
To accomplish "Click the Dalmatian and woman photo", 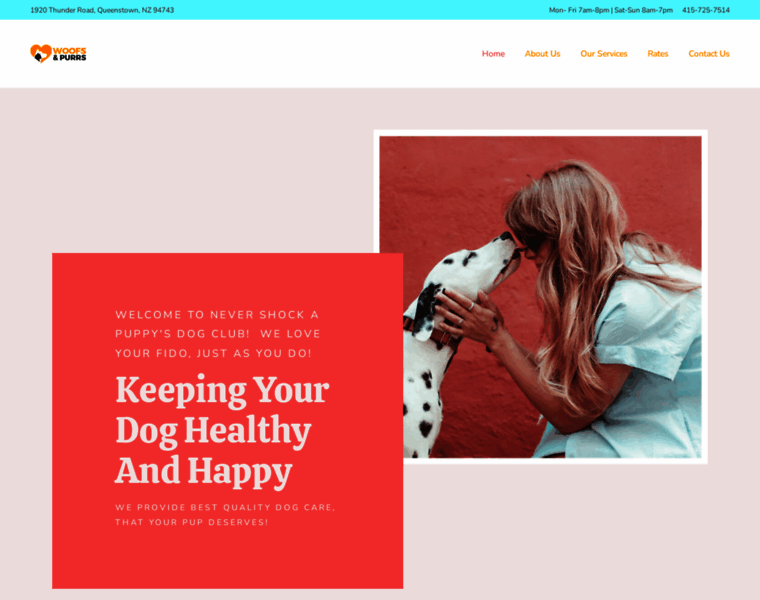I will click(x=540, y=297).
